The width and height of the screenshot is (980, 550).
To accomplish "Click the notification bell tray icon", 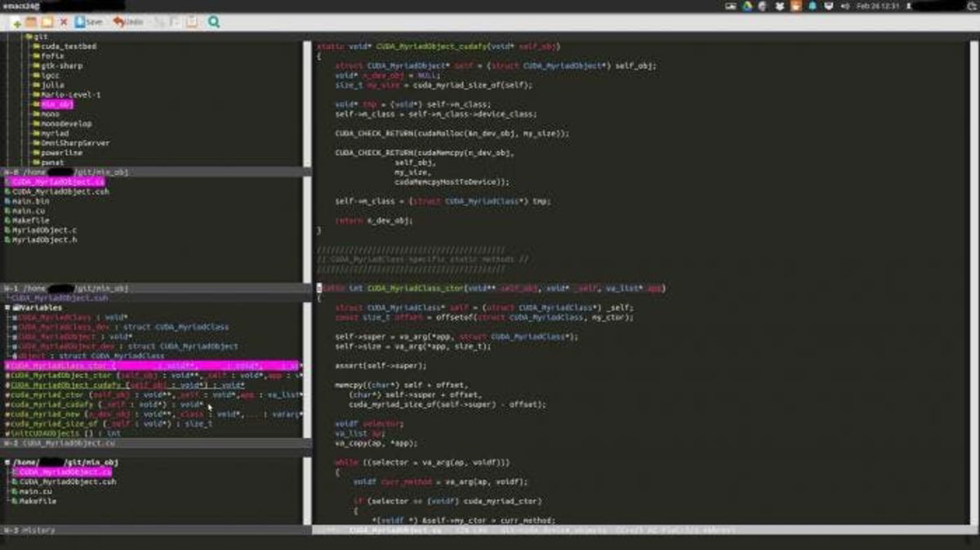I will pos(812,6).
